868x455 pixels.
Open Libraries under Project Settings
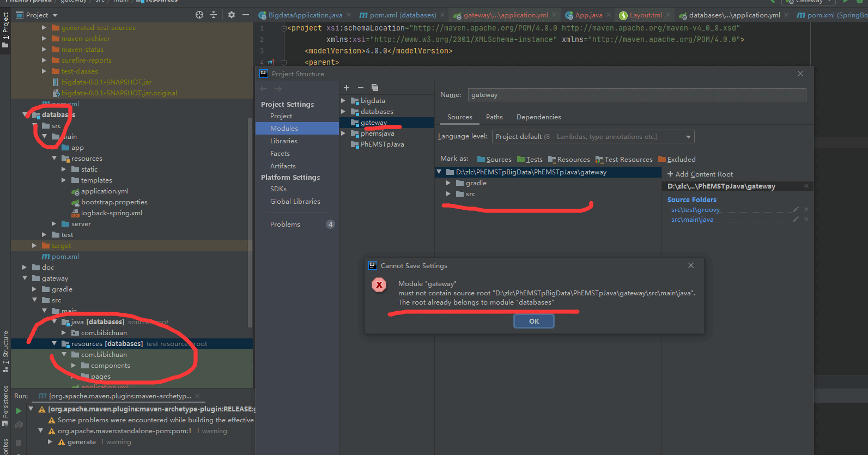284,141
